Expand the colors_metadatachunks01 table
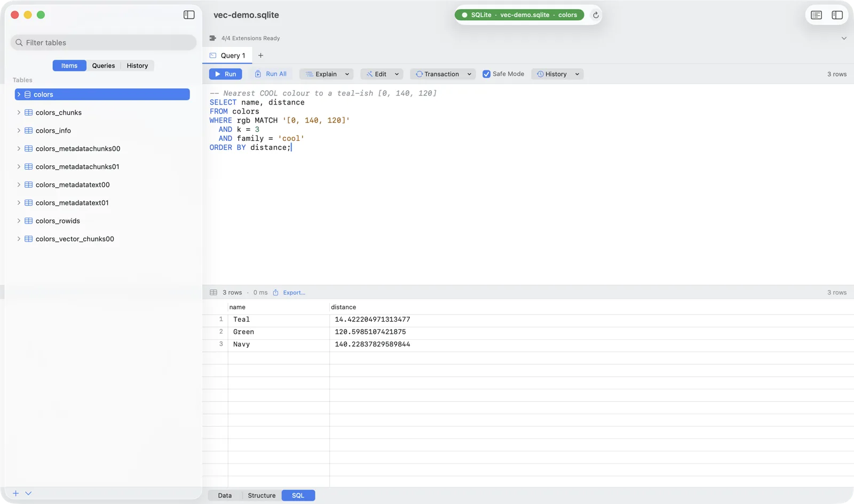854x504 pixels. coord(19,167)
